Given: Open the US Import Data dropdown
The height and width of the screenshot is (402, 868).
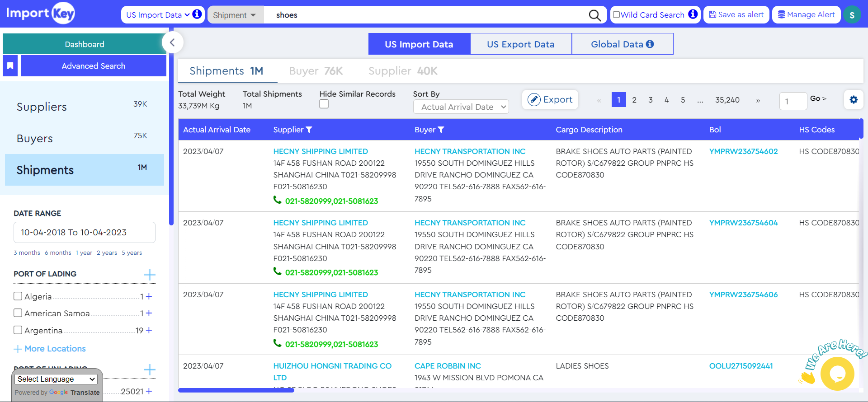Looking at the screenshot, I should tap(158, 15).
